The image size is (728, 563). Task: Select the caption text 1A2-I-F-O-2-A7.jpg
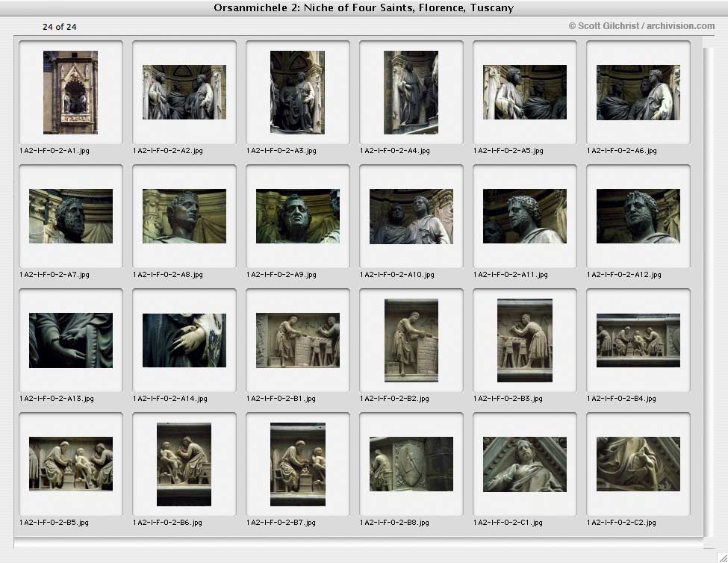(x=55, y=274)
